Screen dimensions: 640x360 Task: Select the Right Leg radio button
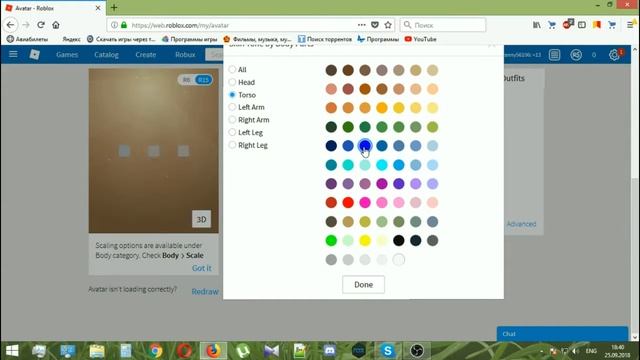232,145
